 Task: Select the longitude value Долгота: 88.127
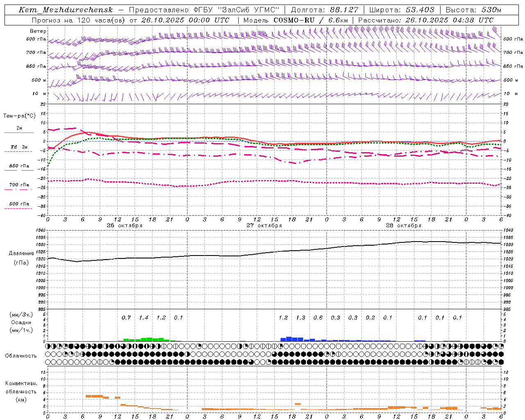(324, 10)
